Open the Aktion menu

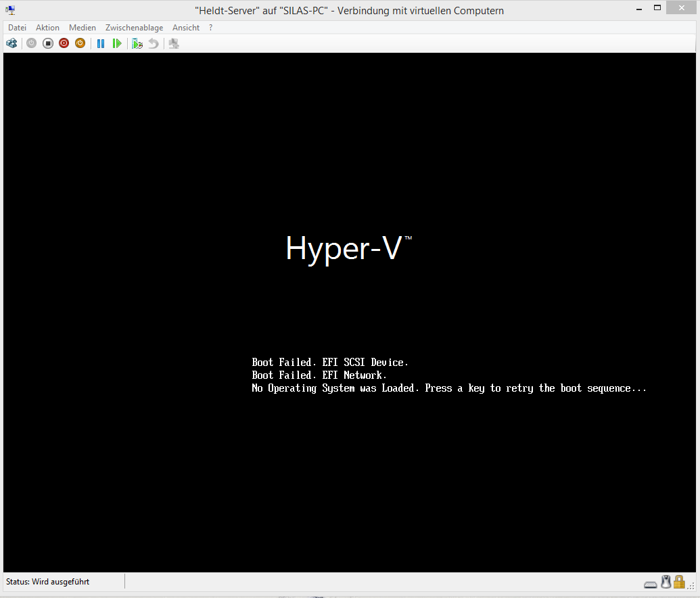pos(47,28)
